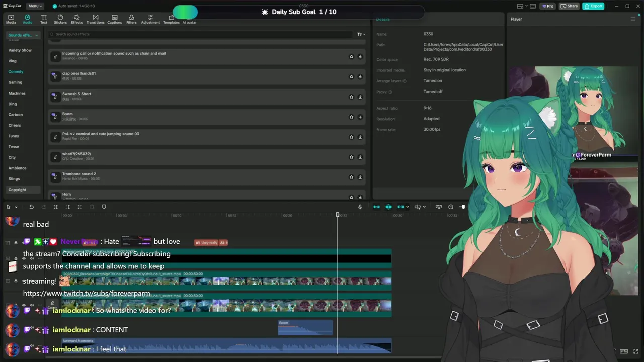The width and height of the screenshot is (644, 362).
Task: Open the Filters tab
Action: pyautogui.click(x=131, y=19)
